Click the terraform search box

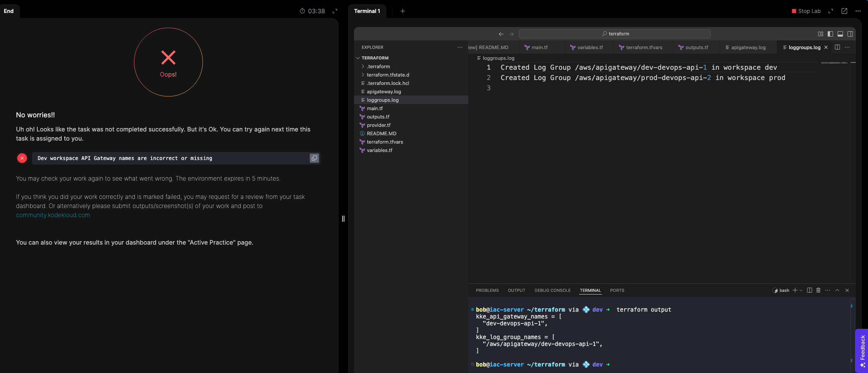(614, 34)
